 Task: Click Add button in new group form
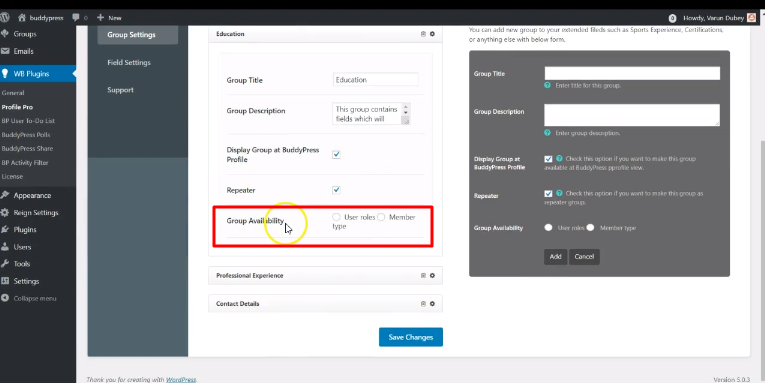pyautogui.click(x=555, y=257)
